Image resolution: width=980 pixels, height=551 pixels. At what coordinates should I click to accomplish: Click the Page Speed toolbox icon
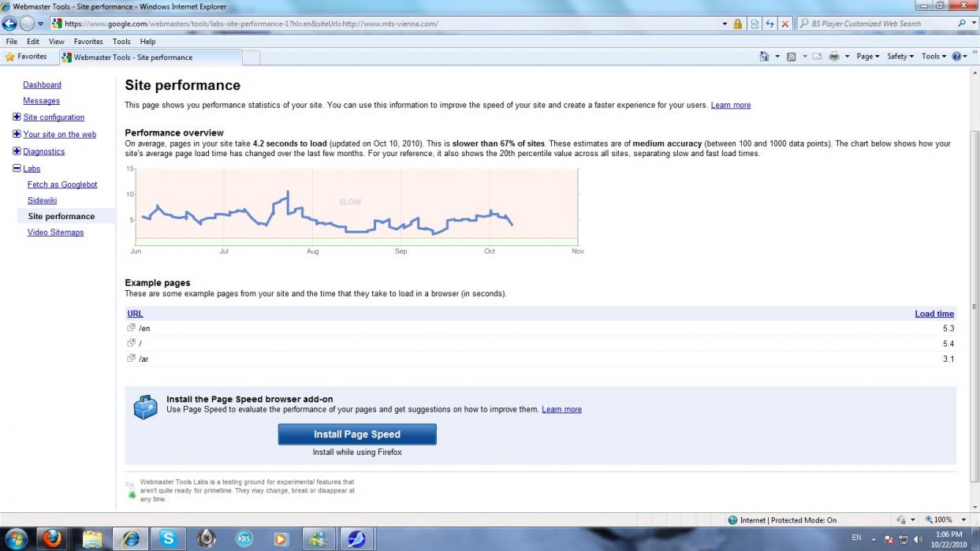click(x=145, y=407)
